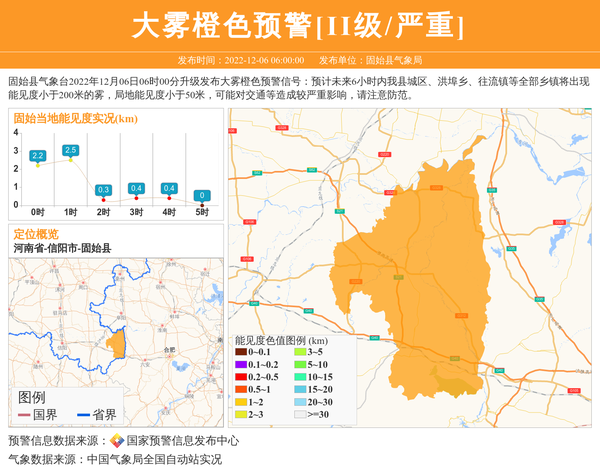Select the 0.2~0.5 red legend swatch
600x471 pixels.
coord(241,377)
